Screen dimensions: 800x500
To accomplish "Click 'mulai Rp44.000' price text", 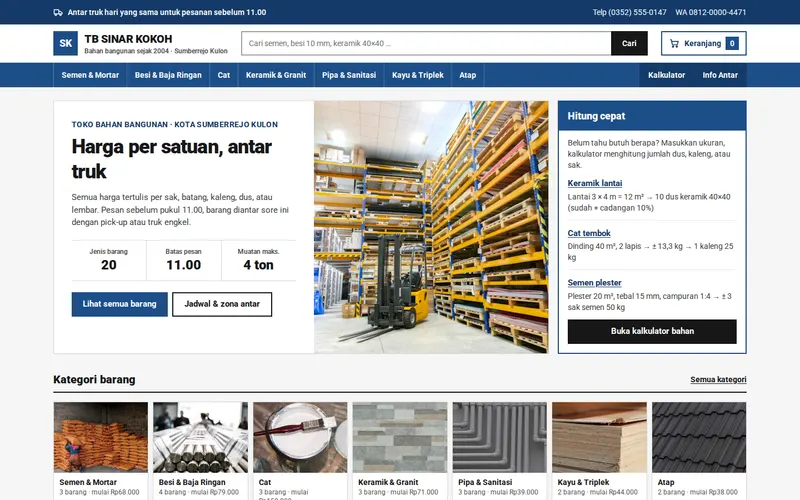I will 614,492.
